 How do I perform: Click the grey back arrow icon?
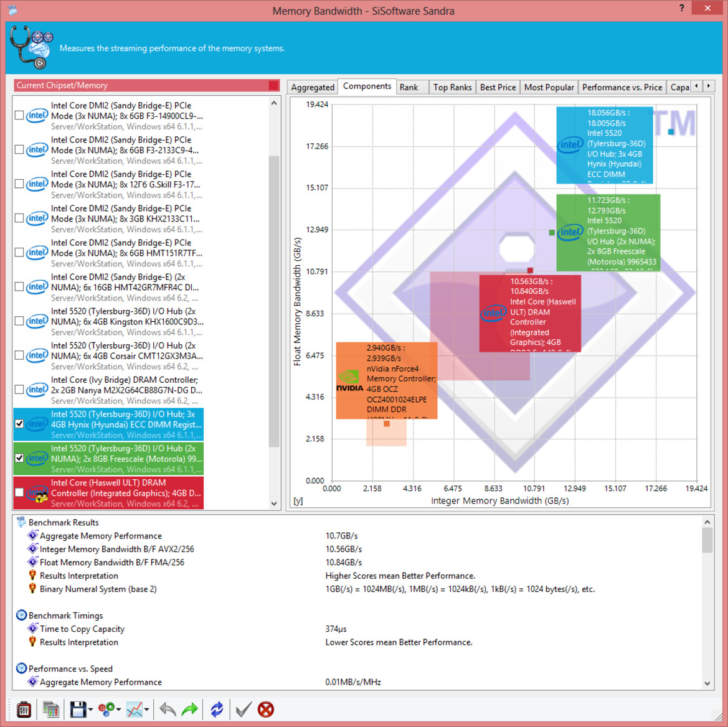168,710
